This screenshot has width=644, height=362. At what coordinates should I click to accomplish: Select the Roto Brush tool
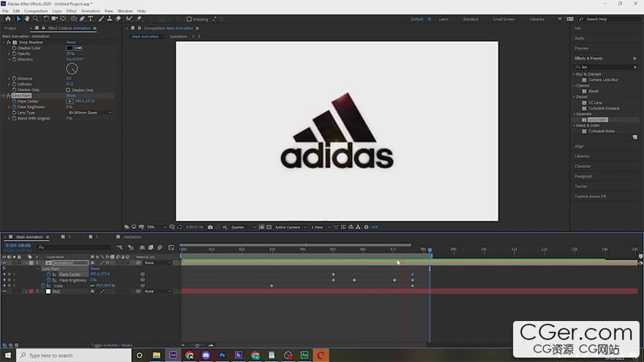coord(129,19)
